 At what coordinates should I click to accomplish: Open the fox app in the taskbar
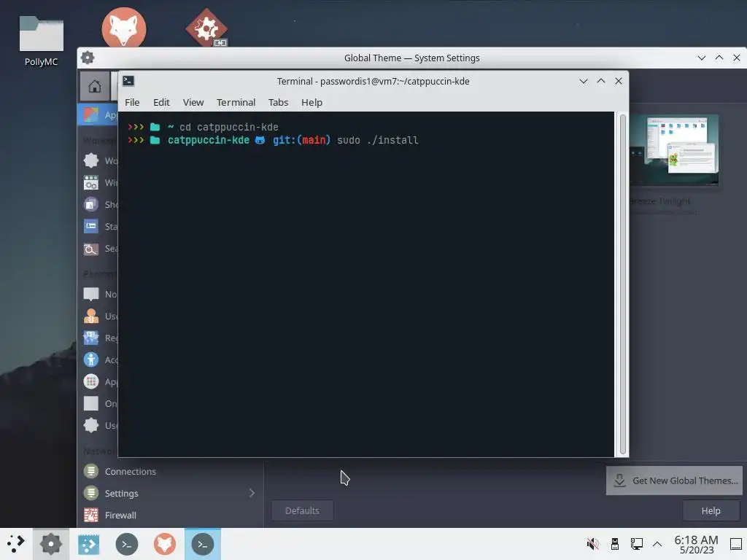point(165,544)
